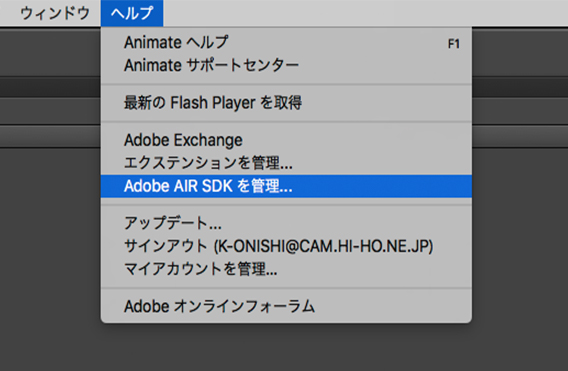Click the Flash Player text in menu
Viewport: 568px width, 371px height.
click(213, 103)
